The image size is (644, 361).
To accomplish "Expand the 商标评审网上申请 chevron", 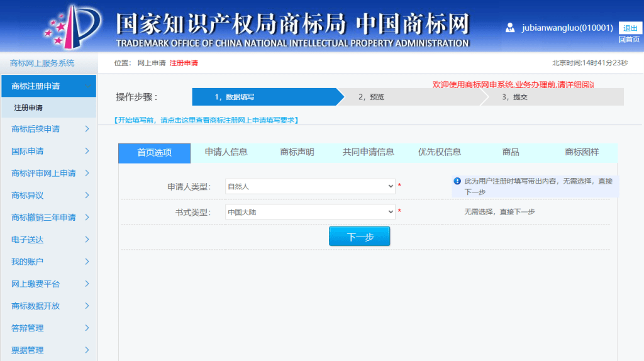I will [x=87, y=174].
